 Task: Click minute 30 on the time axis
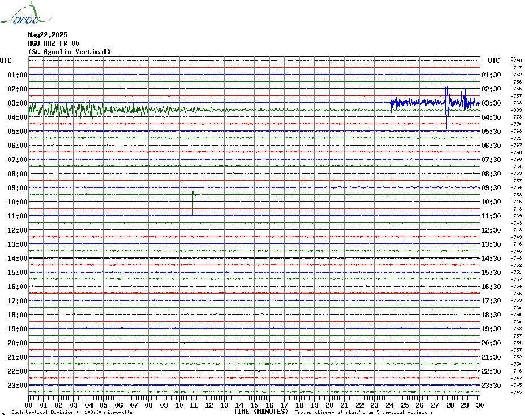pyautogui.click(x=480, y=405)
